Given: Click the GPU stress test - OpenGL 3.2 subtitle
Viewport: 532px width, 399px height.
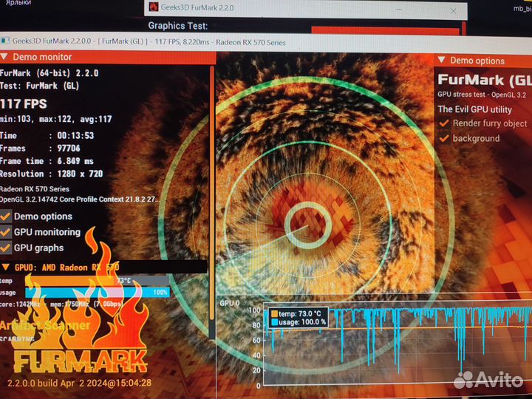Looking at the screenshot, I should 482,95.
